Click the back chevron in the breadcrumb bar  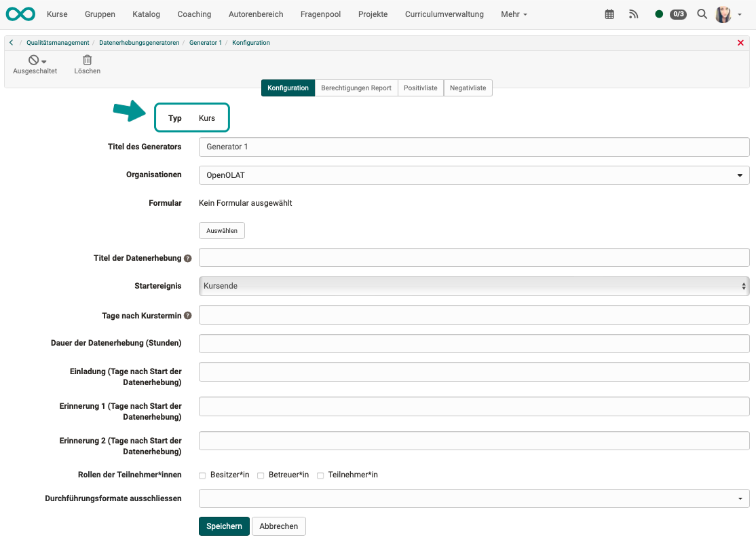(10, 41)
